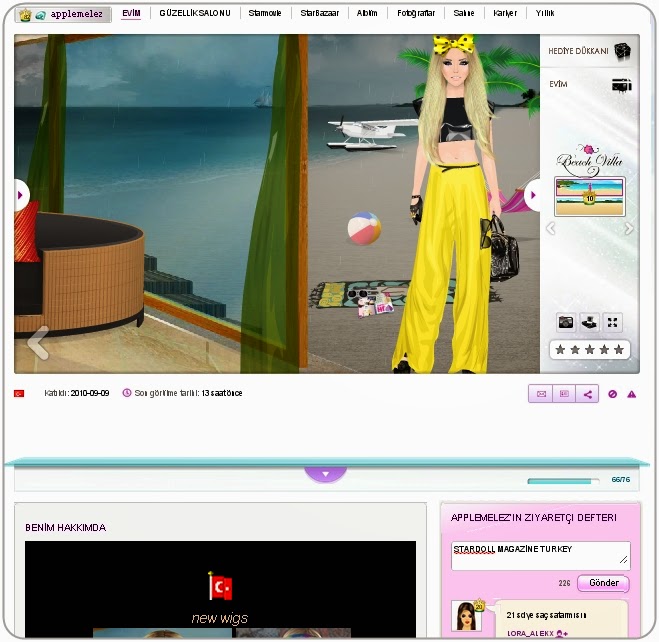Click the 226 character counter

pos(564,583)
